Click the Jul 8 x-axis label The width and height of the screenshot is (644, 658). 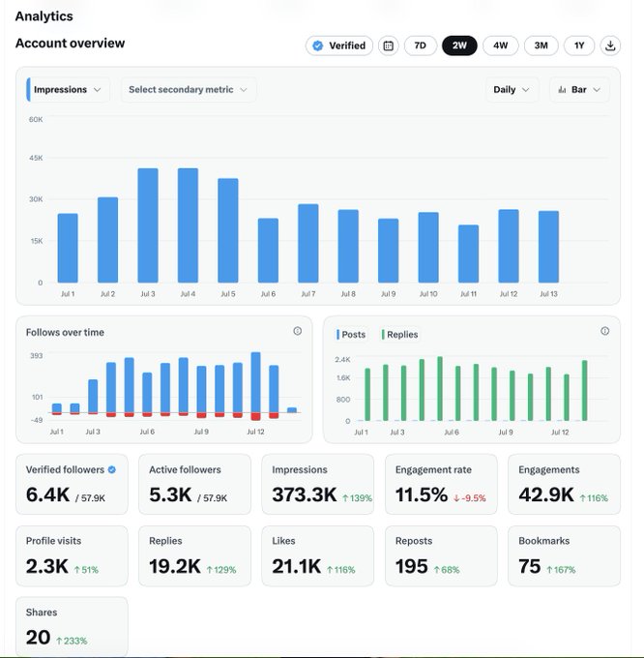coord(348,294)
